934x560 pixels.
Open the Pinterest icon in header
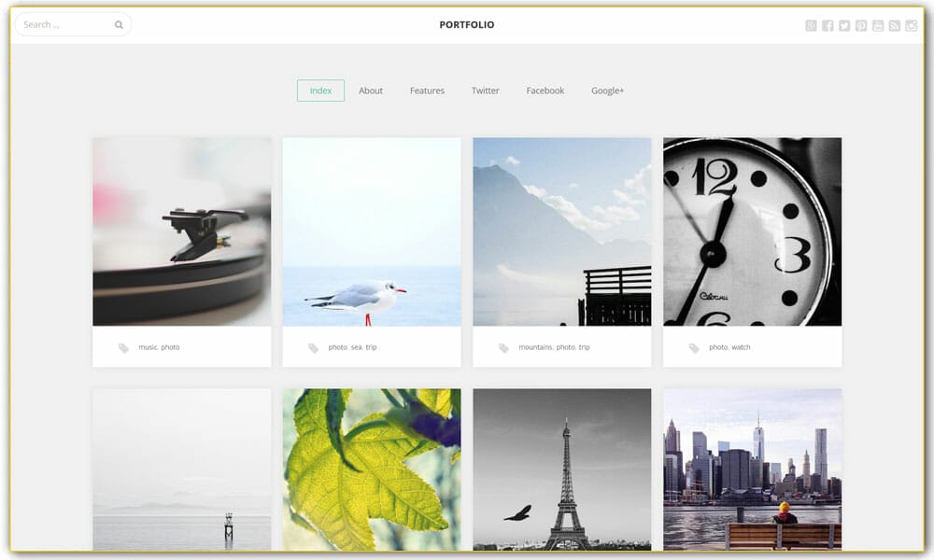click(x=861, y=26)
